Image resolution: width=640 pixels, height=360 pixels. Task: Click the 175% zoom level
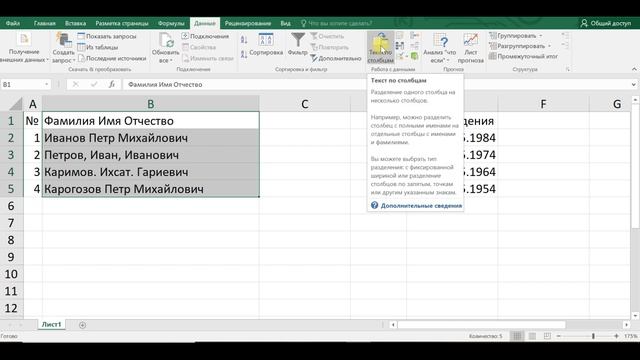coord(631,336)
